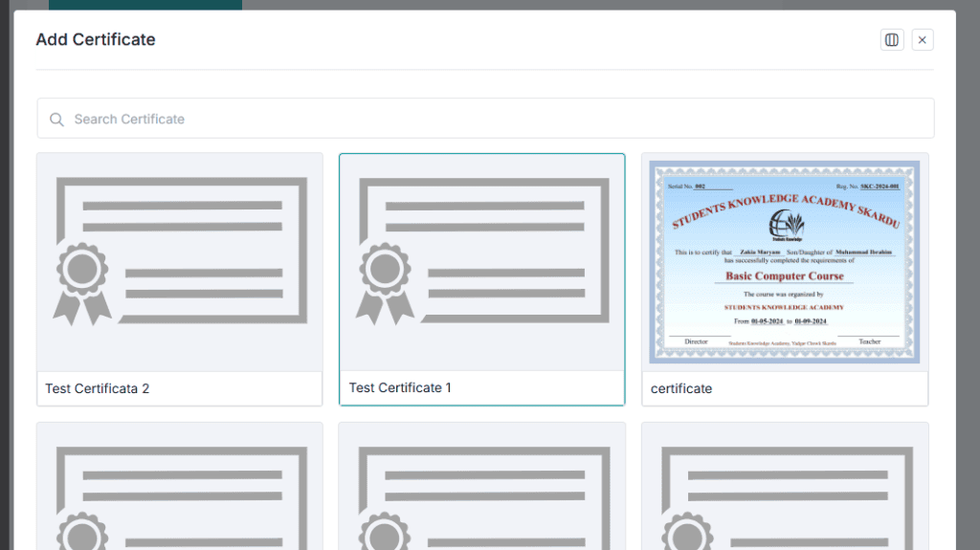
Task: Click the 'Test Certificate 1' label
Action: [x=400, y=387]
